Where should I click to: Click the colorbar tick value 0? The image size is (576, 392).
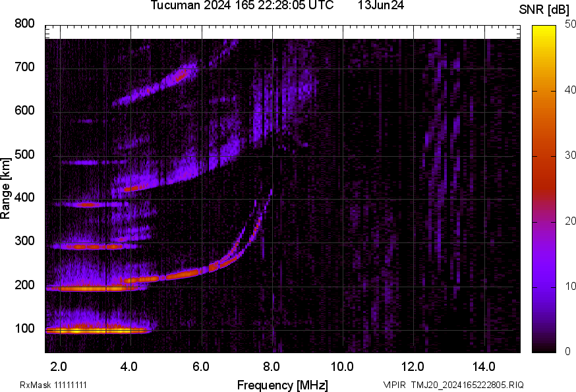pos(568,352)
